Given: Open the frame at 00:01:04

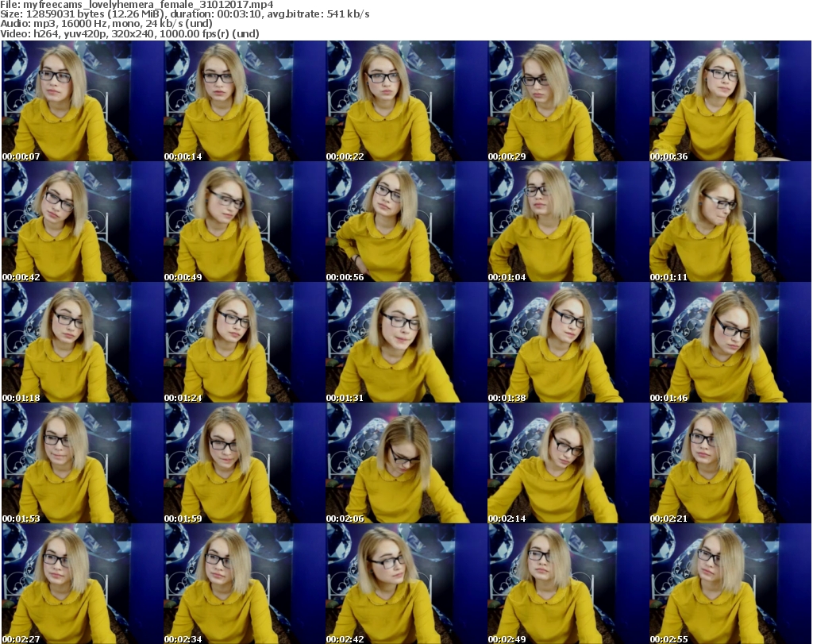Looking at the screenshot, I should (568, 222).
